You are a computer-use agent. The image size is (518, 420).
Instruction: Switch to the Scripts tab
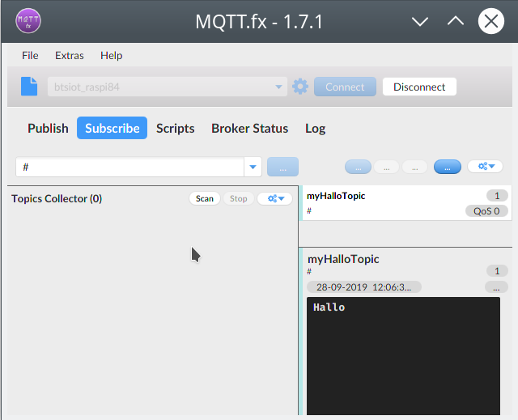click(176, 128)
